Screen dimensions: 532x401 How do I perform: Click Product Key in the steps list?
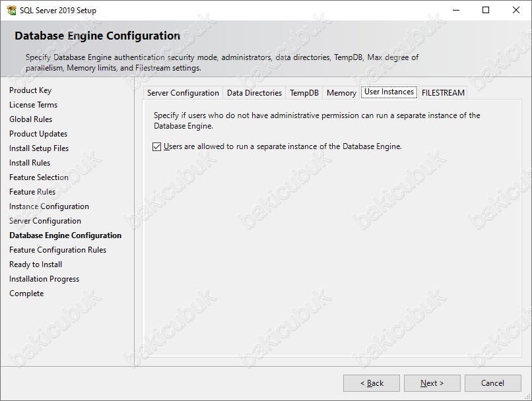pos(30,90)
